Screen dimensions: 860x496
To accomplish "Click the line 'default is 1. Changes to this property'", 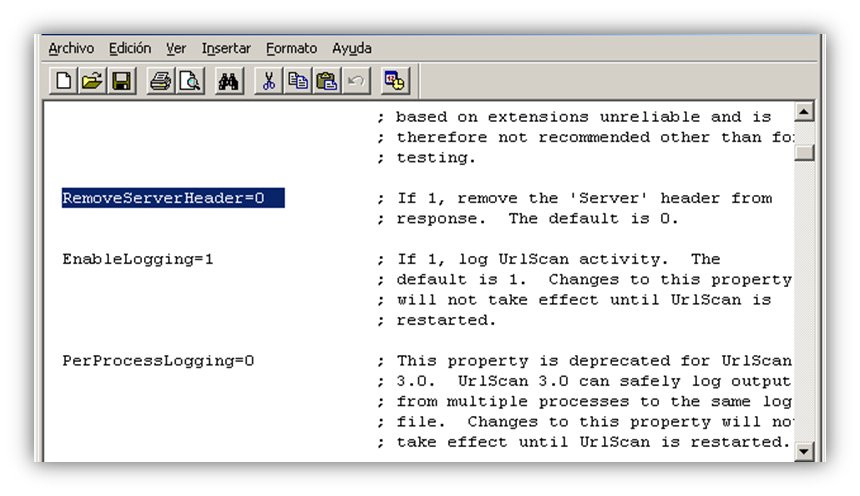I will pyautogui.click(x=594, y=280).
